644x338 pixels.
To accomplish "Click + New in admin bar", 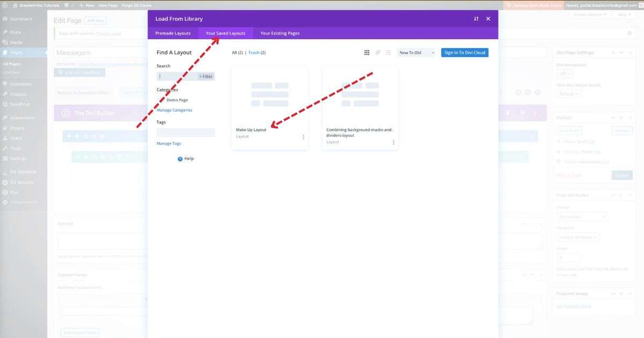I will [86, 5].
